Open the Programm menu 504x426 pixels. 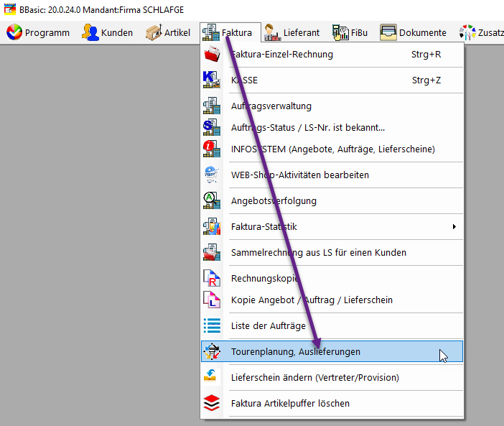tap(38, 32)
